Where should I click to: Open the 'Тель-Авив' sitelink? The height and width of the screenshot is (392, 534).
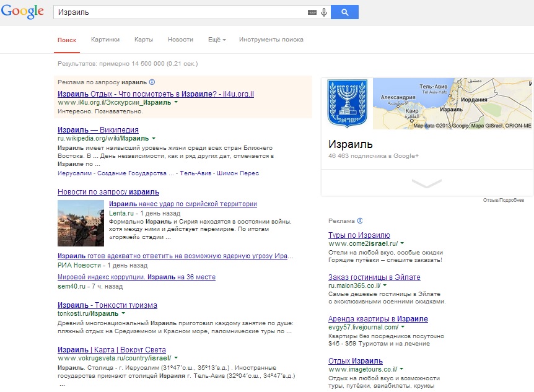pyautogui.click(x=196, y=173)
